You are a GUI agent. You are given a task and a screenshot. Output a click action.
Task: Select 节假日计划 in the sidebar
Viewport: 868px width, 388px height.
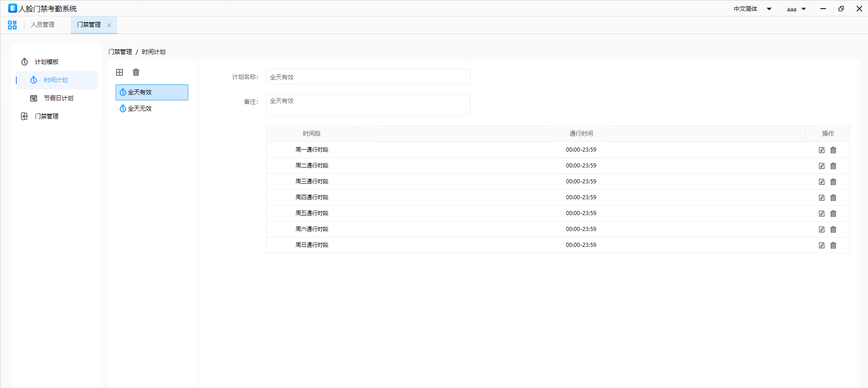click(59, 98)
